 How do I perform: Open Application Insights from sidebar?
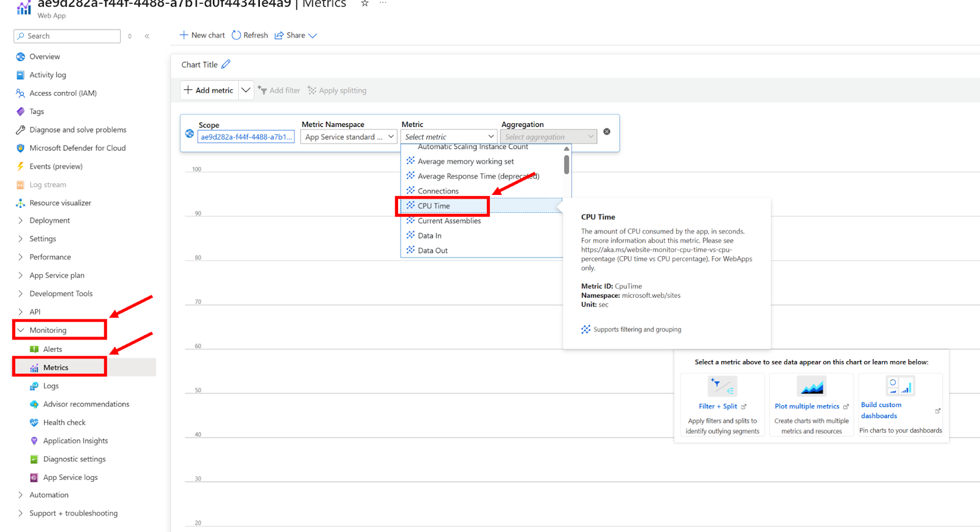[x=75, y=441]
